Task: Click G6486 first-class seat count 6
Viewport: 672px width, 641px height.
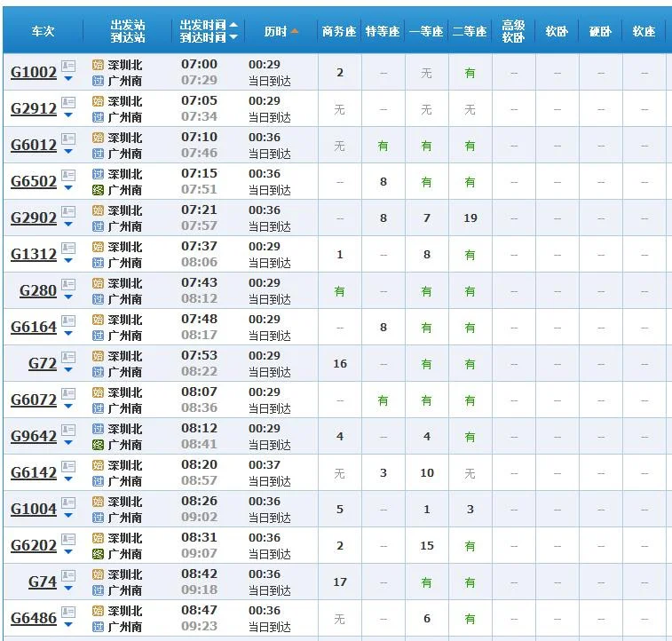Action: coord(427,619)
